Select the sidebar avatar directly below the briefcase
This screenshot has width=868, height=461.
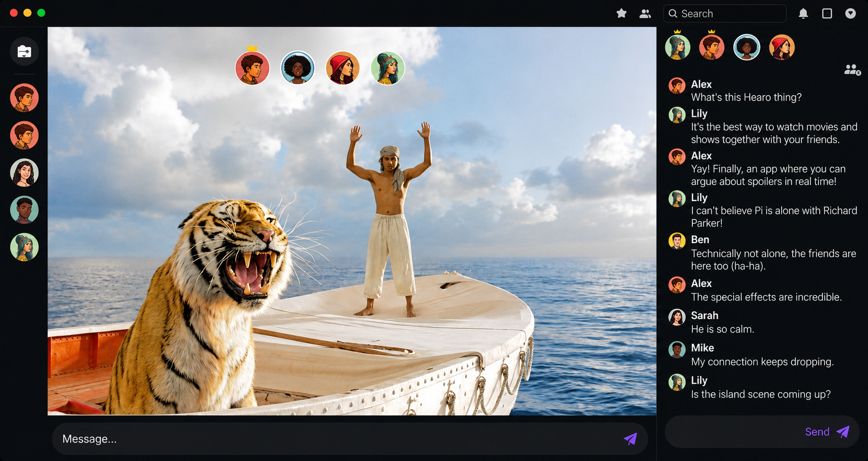point(24,98)
